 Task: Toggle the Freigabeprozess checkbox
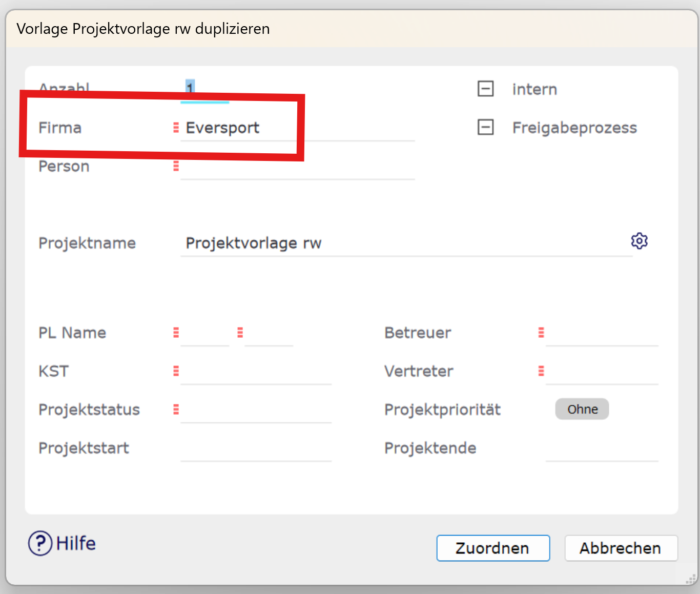click(485, 127)
